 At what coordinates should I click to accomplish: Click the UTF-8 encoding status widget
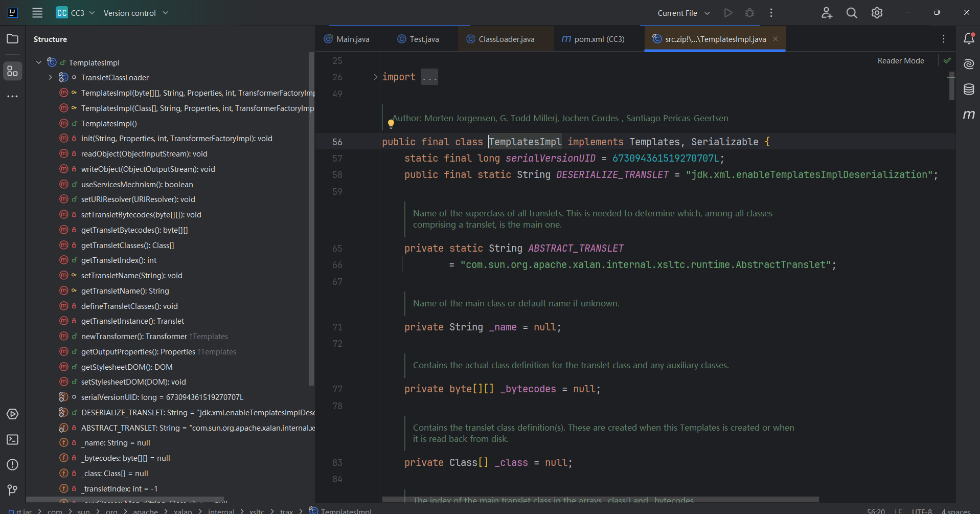click(x=922, y=511)
